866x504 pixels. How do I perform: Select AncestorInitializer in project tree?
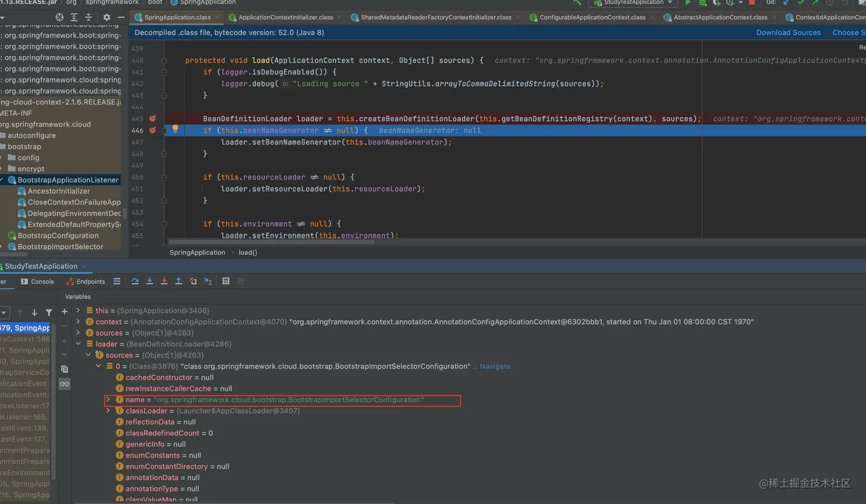point(59,191)
